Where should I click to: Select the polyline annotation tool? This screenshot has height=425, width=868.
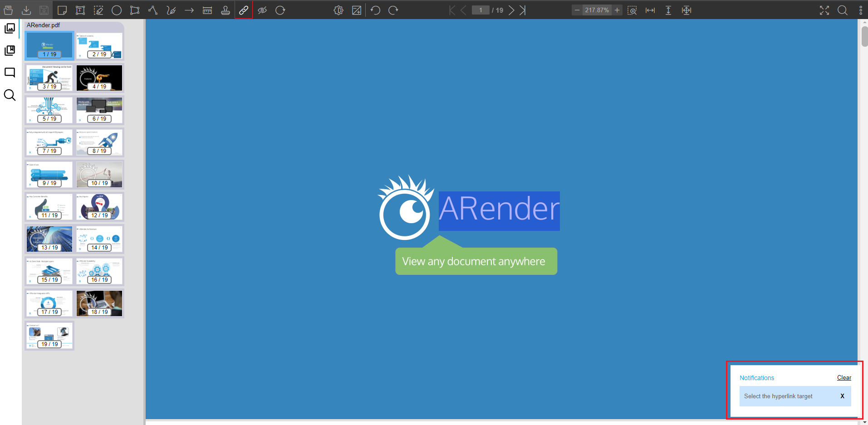(x=153, y=10)
